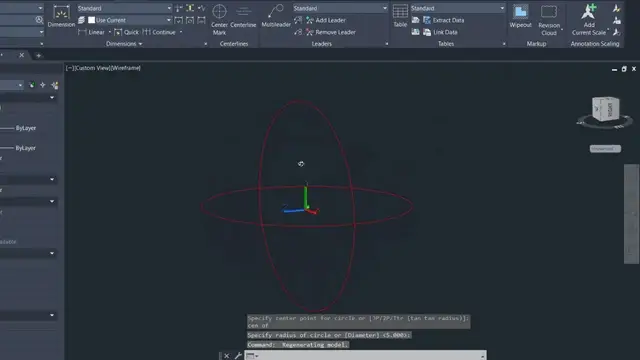This screenshot has height=360, width=640.
Task: Open the Dimensions panel dialog launcher arrow
Action: point(206,44)
